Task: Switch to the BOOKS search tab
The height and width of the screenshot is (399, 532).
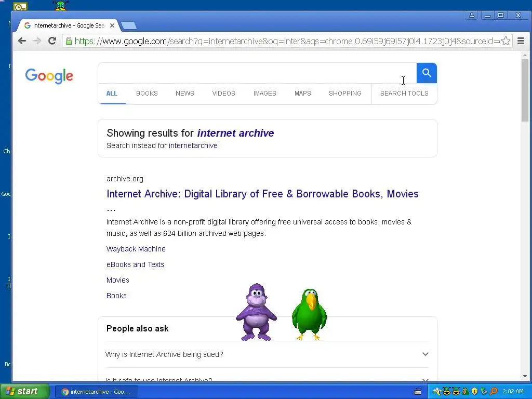Action: click(147, 94)
